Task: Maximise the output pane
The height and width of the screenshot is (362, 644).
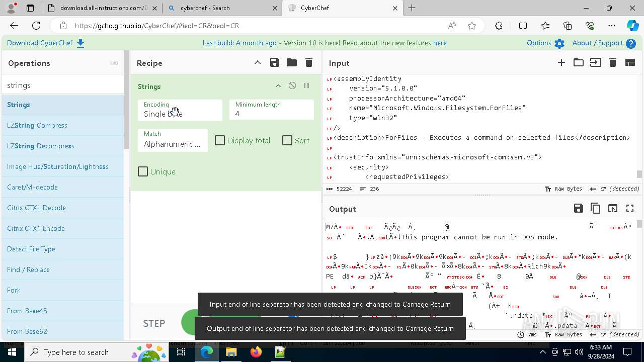Action: (x=630, y=208)
